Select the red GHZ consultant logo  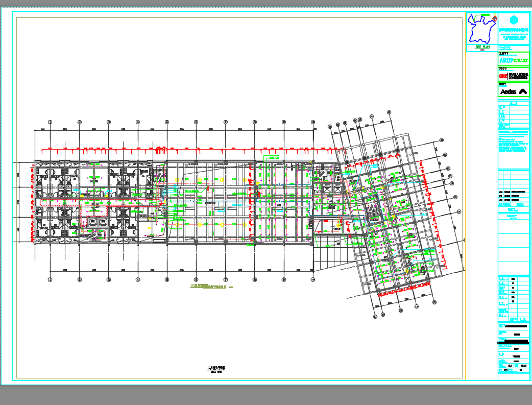point(503,77)
